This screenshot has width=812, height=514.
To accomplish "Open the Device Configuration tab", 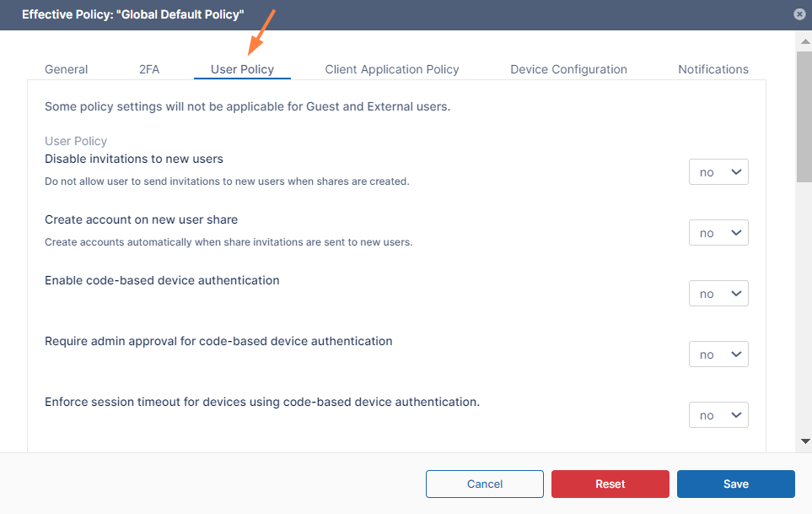I will 568,69.
